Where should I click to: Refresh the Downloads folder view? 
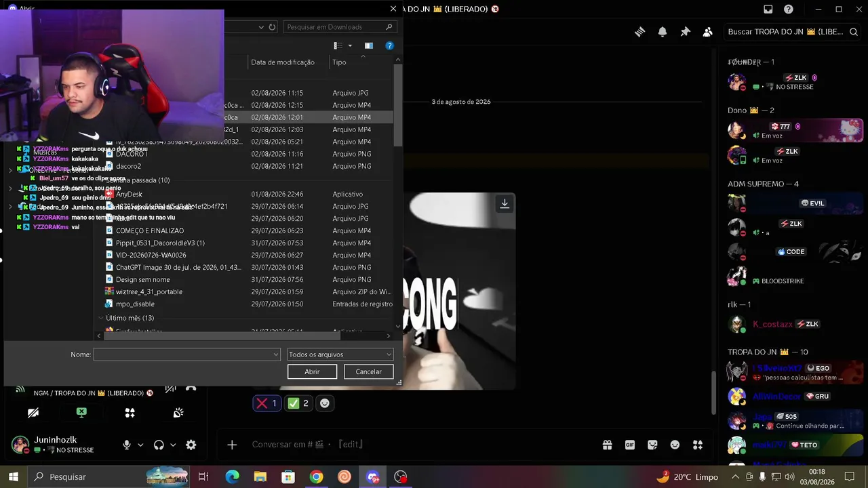click(272, 27)
